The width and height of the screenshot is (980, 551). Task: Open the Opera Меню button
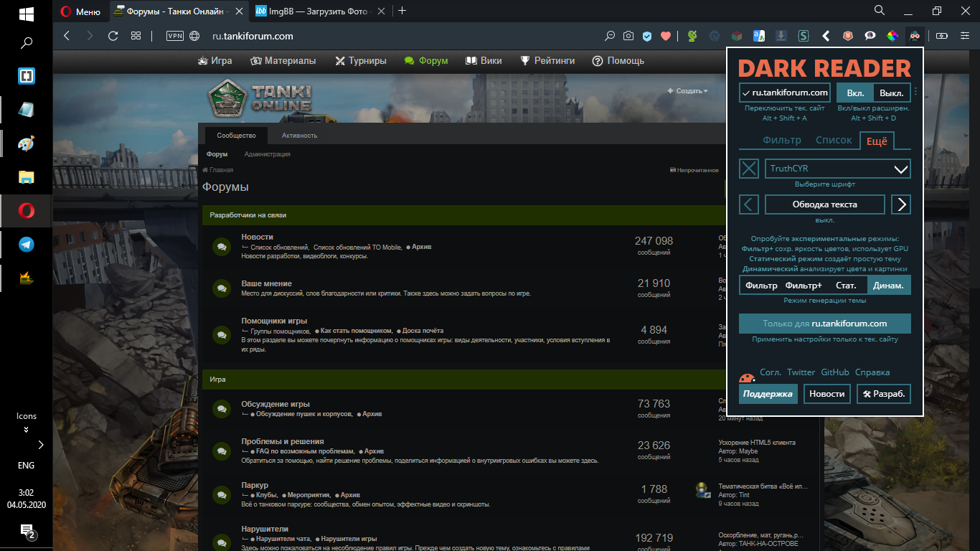(80, 11)
